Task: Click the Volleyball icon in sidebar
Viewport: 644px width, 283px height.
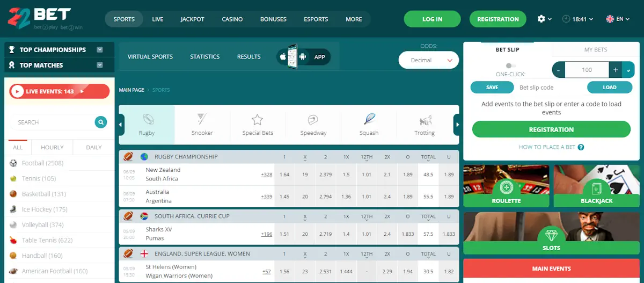Action: coord(13,224)
